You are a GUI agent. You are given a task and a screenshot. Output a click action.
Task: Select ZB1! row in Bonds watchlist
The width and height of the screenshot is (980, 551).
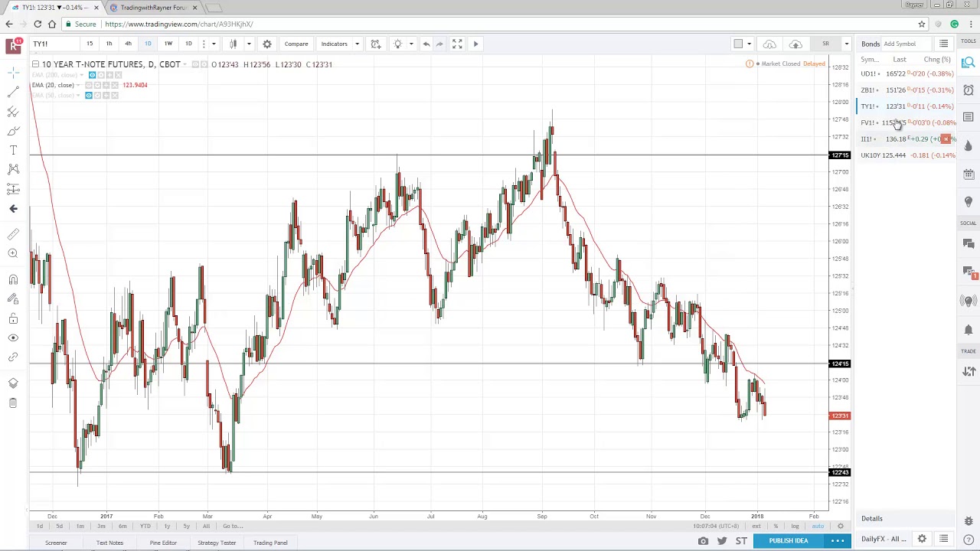pyautogui.click(x=907, y=90)
